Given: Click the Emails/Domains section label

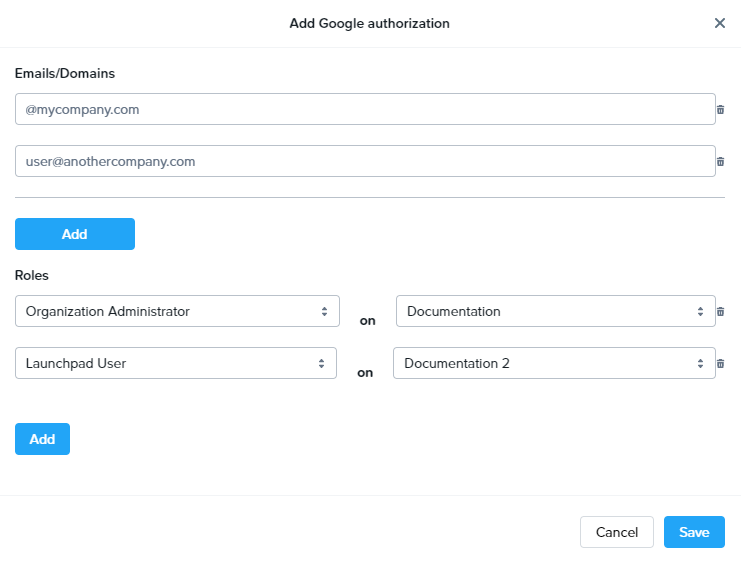Looking at the screenshot, I should pyautogui.click(x=65, y=73).
